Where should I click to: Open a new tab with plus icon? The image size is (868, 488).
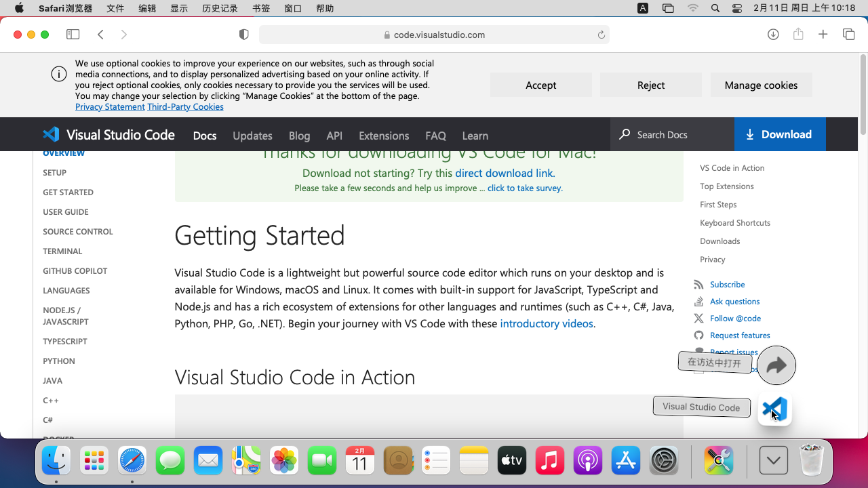coord(823,35)
